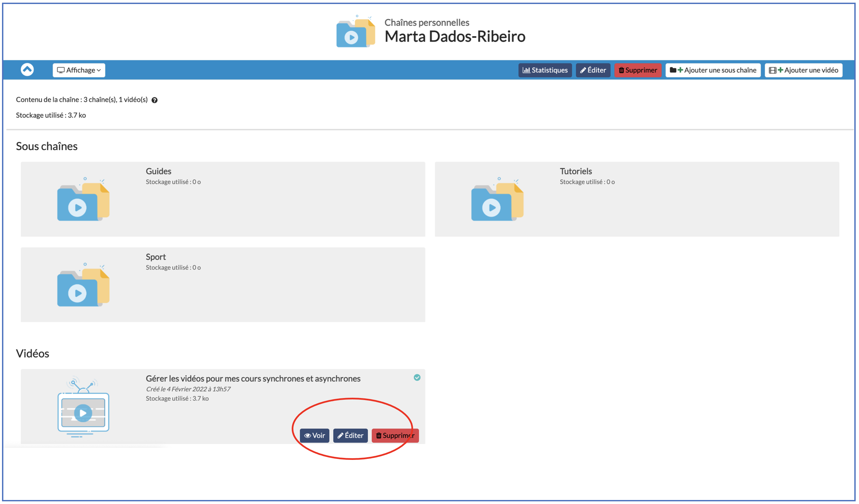The image size is (859, 504).
Task: Click the Éditer button in the top toolbar
Action: [593, 70]
